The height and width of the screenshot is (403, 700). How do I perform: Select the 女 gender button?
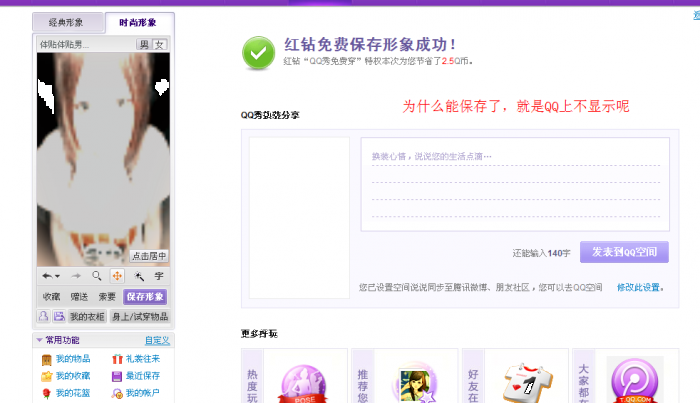[x=159, y=44]
